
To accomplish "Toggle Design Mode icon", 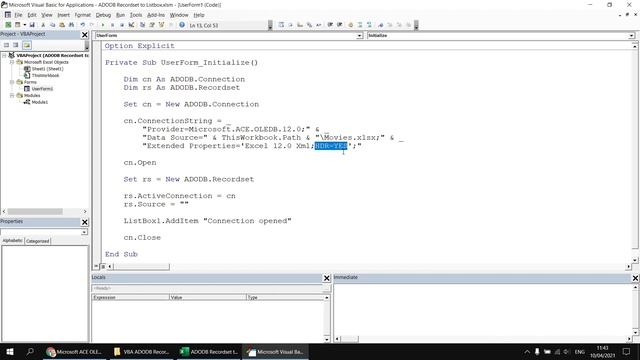I will pyautogui.click(x=131, y=25).
